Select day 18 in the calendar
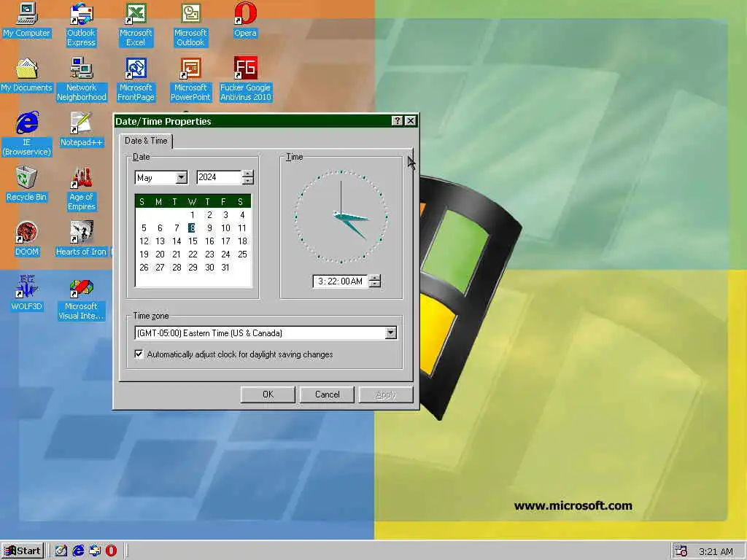The height and width of the screenshot is (560, 747). point(242,241)
